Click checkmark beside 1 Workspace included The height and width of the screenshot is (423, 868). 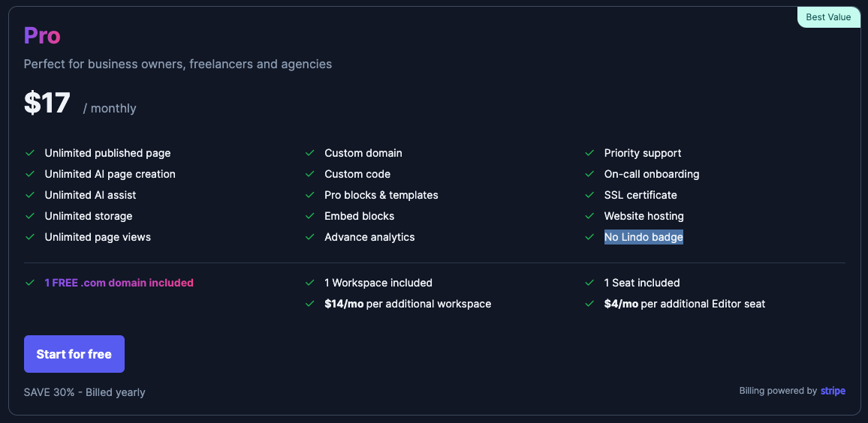pos(310,283)
